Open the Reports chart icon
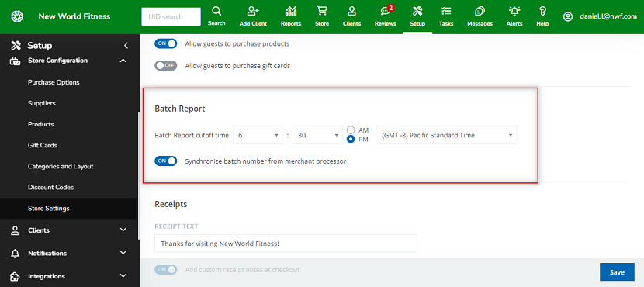This screenshot has width=644, height=287. pos(291,11)
